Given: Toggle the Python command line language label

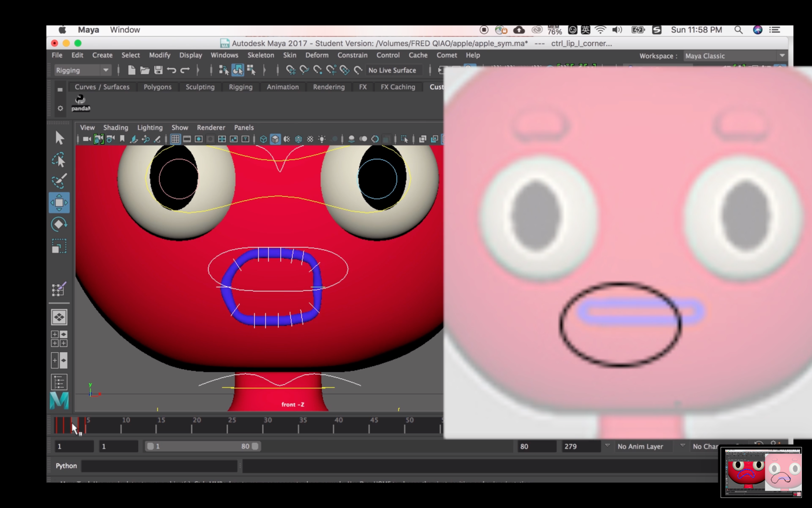Looking at the screenshot, I should (66, 466).
